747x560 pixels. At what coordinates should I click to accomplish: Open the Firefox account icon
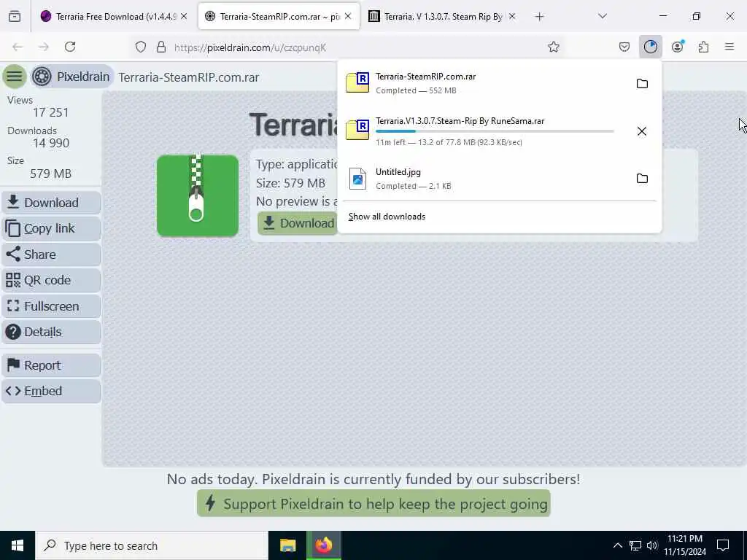tap(677, 47)
